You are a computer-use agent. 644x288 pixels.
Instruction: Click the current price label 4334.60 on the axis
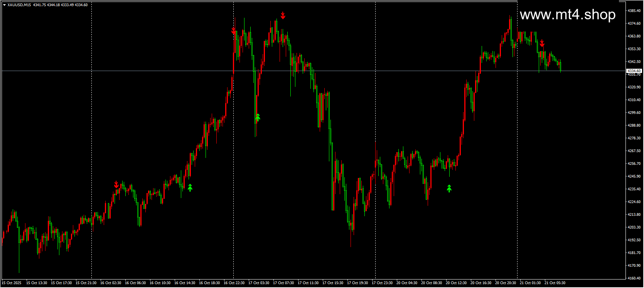pyautogui.click(x=634, y=71)
